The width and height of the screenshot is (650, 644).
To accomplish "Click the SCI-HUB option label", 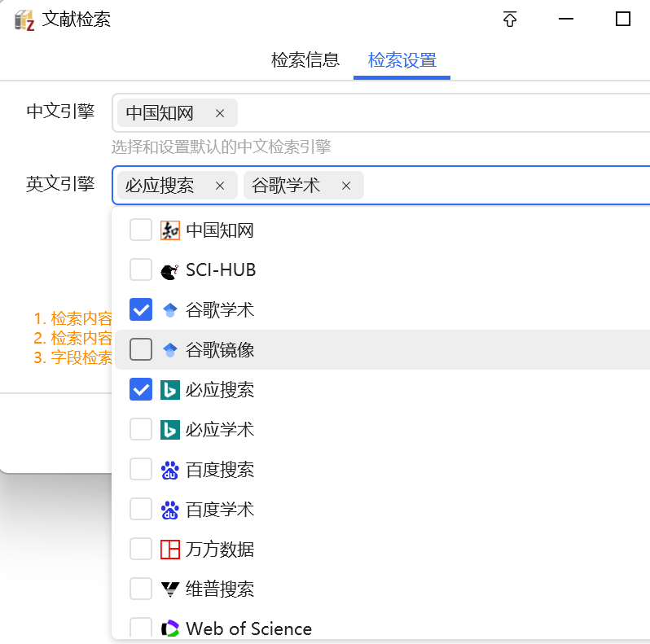I will (221, 270).
